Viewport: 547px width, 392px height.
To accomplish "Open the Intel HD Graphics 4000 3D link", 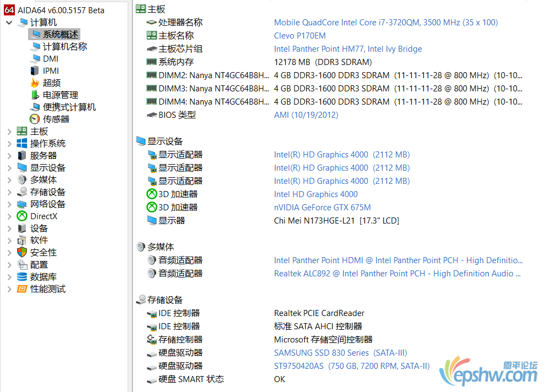I will pyautogui.click(x=316, y=194).
